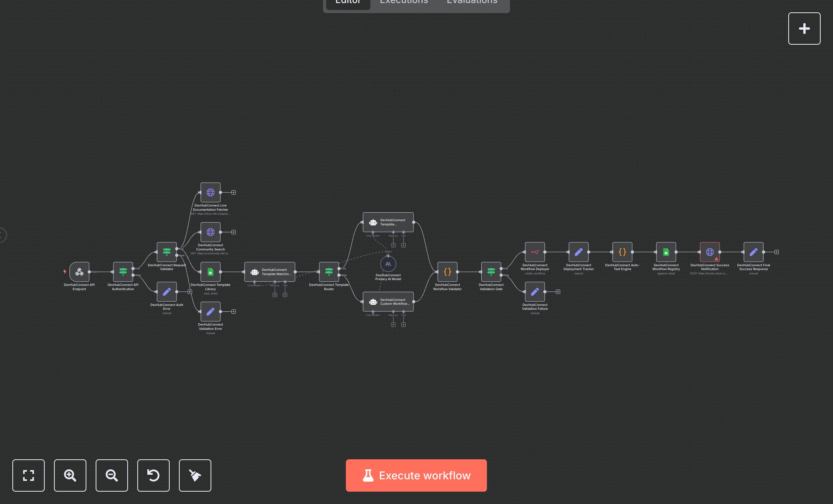The height and width of the screenshot is (504, 833).
Task: Click the plus after Live Documentation Fetcher output
Action: pyautogui.click(x=234, y=192)
